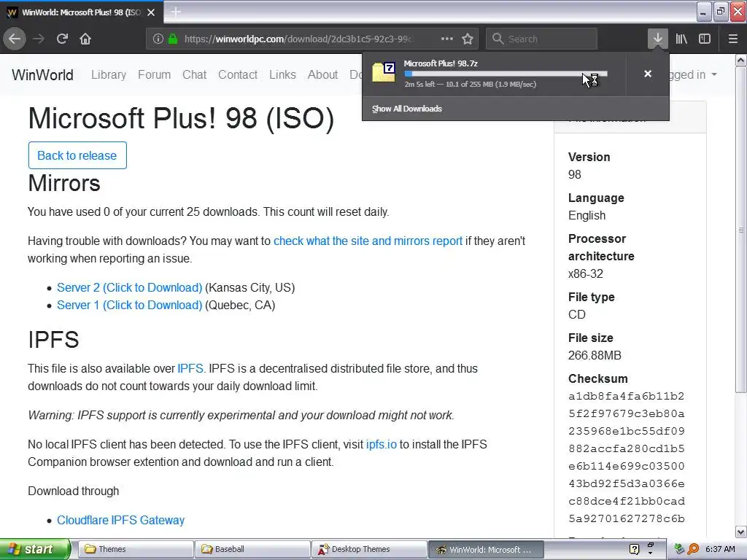This screenshot has height=560, width=747.
Task: Open the Contact nav menu item
Action: tap(238, 75)
